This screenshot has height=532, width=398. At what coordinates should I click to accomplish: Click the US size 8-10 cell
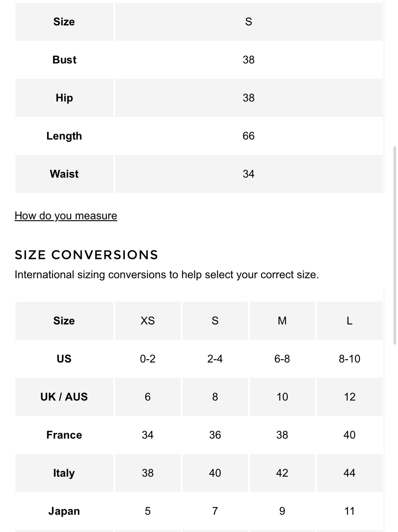350,359
